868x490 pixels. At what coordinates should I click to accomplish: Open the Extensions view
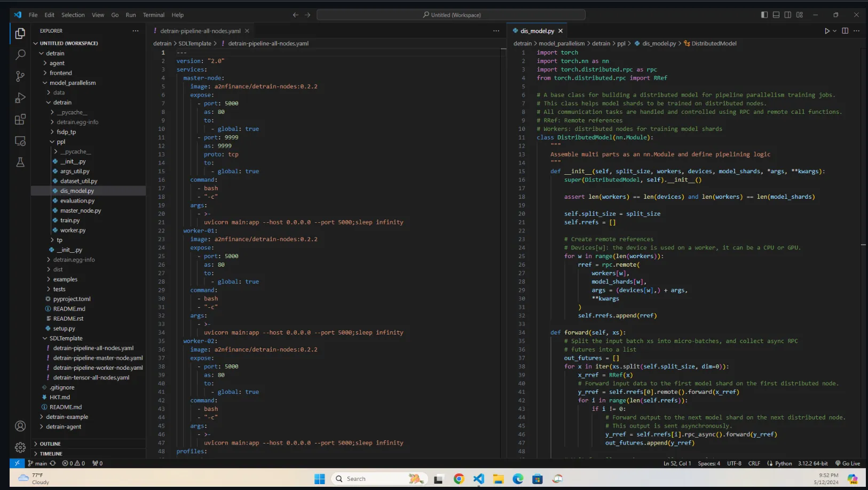tap(20, 120)
